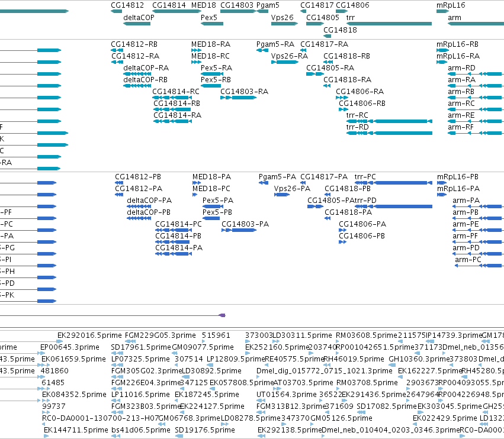
Task: Select transcript label 'CG14812-RB'
Action: coord(134,44)
